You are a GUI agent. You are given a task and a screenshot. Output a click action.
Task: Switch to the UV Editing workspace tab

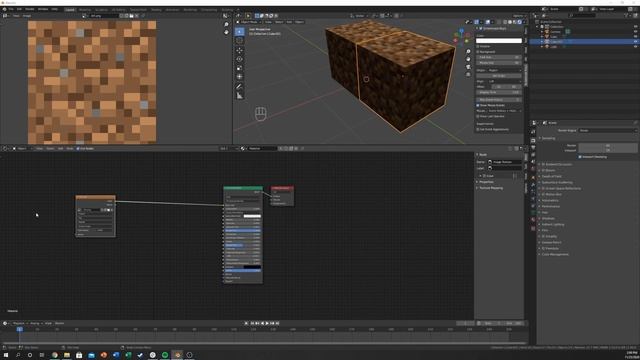(x=119, y=9)
